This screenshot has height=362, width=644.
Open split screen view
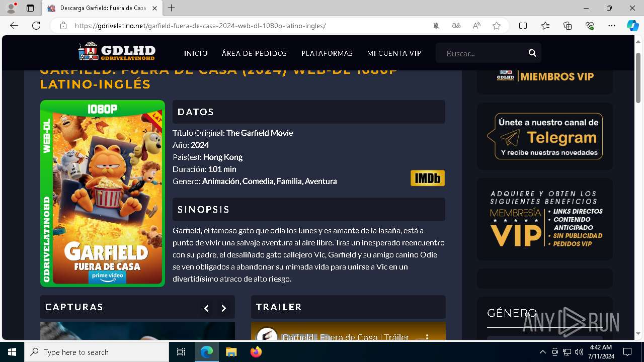523,26
